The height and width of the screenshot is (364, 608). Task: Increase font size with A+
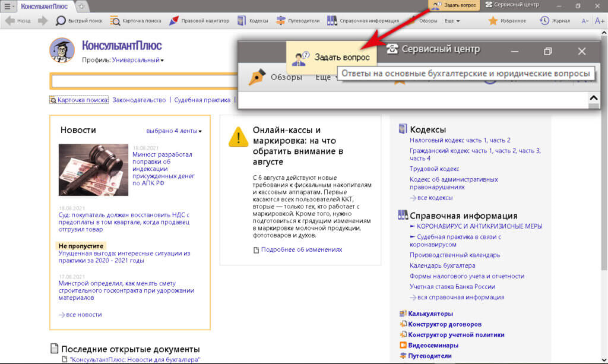coord(600,21)
